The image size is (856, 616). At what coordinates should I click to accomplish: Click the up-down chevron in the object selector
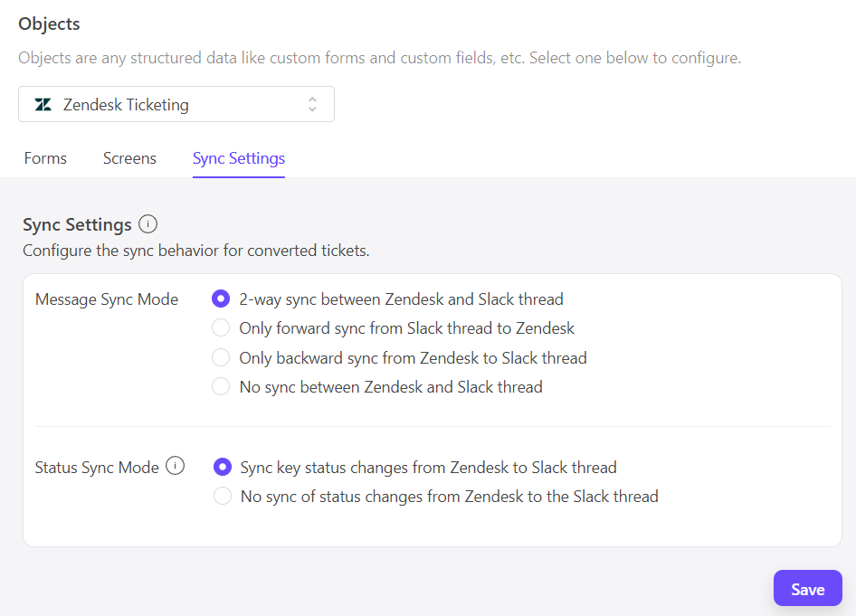(312, 105)
